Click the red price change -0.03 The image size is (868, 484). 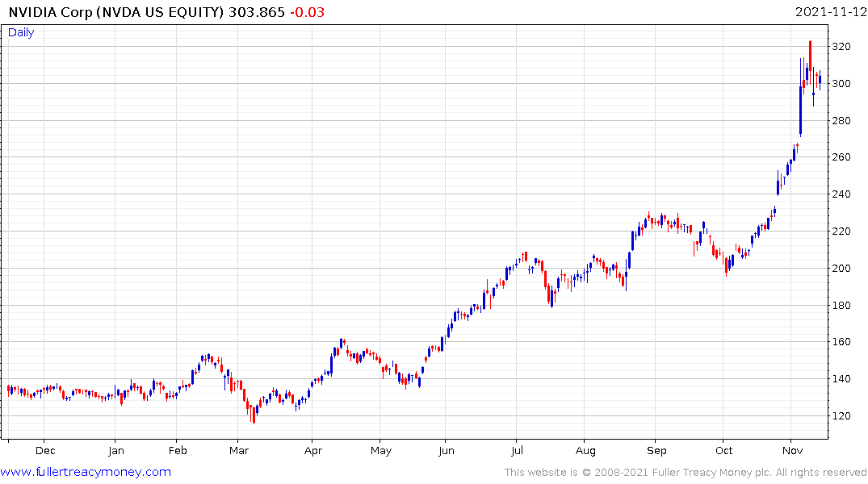coord(308,12)
